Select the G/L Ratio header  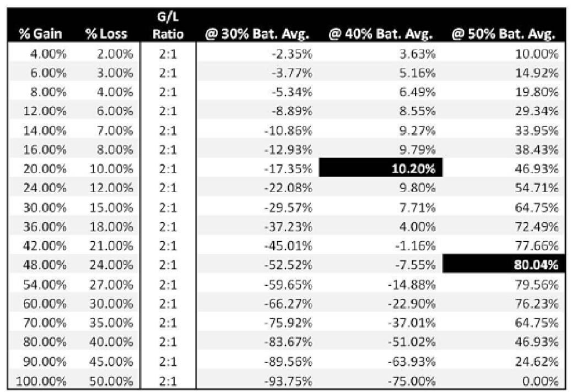pyautogui.click(x=168, y=25)
